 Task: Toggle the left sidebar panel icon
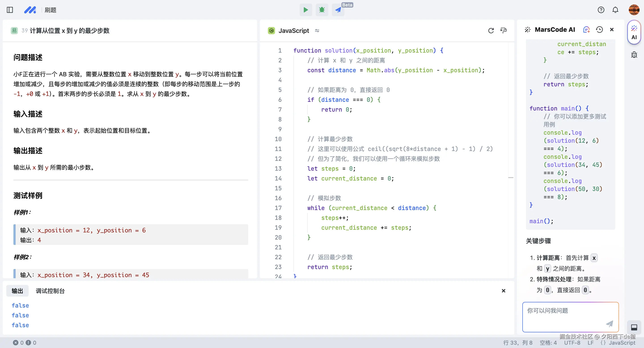tap(10, 10)
